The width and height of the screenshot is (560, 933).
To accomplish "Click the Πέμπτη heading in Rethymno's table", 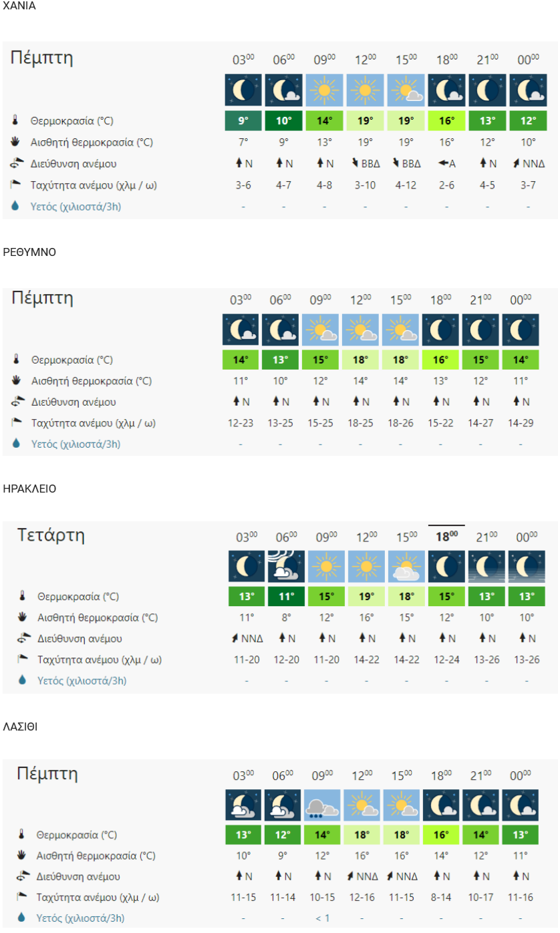I will [41, 297].
